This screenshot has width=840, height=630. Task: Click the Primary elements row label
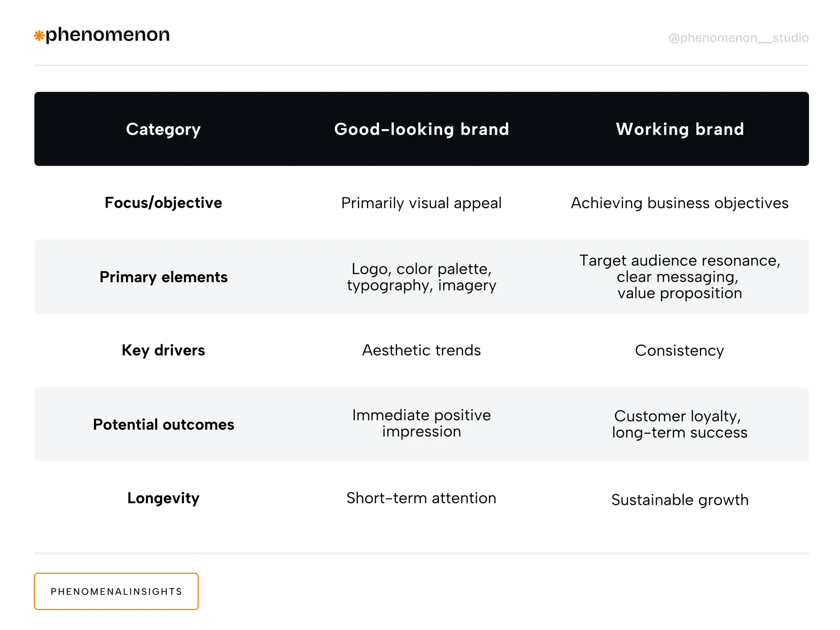163,277
